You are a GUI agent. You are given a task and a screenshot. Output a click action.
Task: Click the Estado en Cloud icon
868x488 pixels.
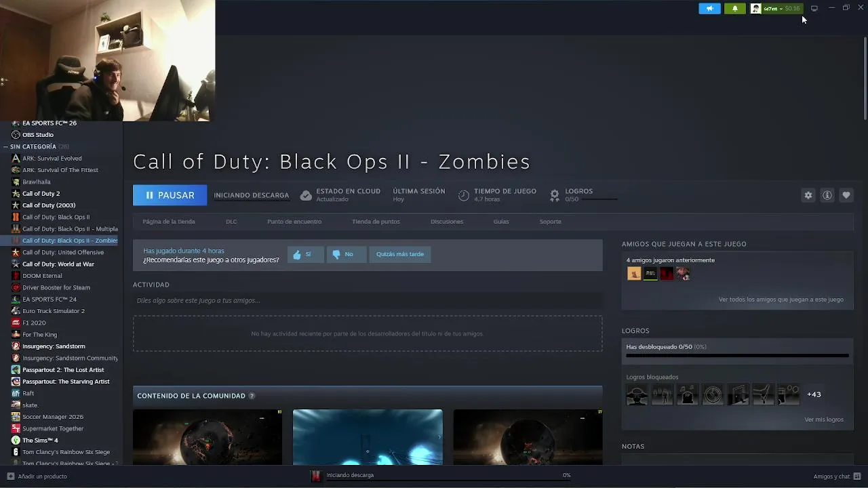306,195
